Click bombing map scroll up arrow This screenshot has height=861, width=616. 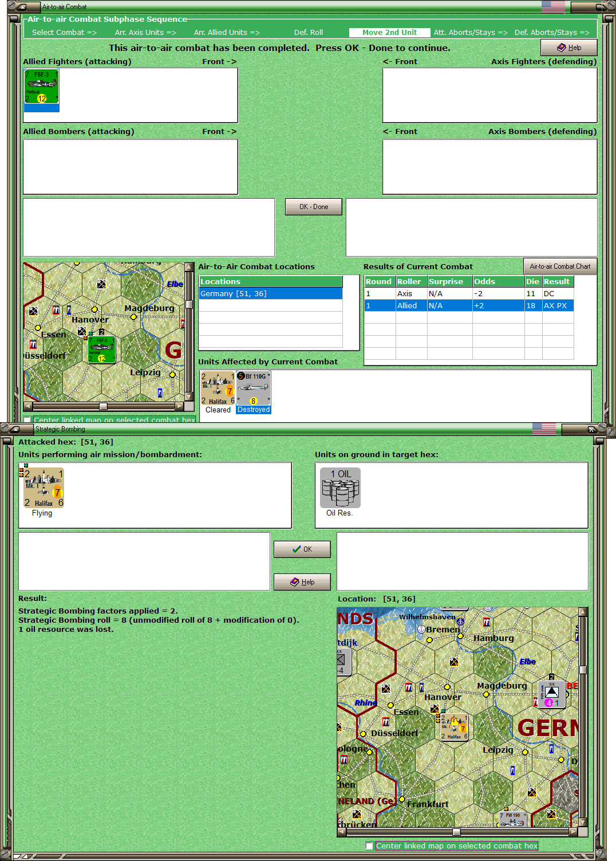583,612
